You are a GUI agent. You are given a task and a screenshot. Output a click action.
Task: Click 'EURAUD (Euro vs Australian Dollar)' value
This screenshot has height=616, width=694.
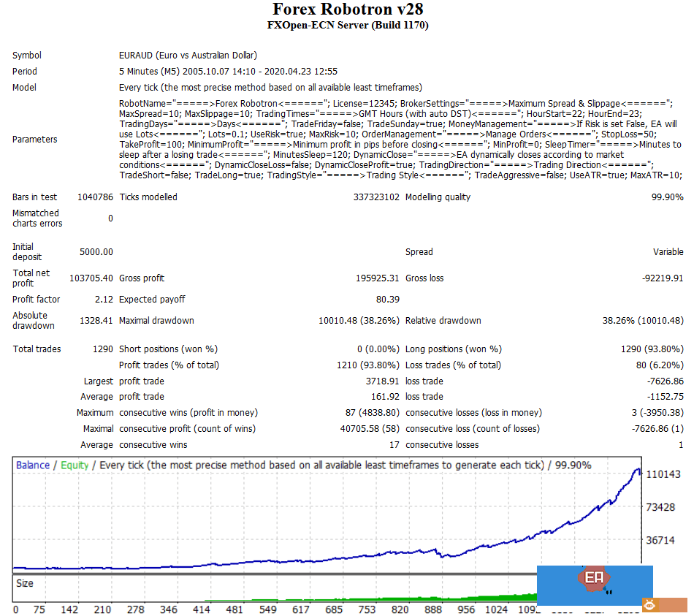[x=188, y=56]
